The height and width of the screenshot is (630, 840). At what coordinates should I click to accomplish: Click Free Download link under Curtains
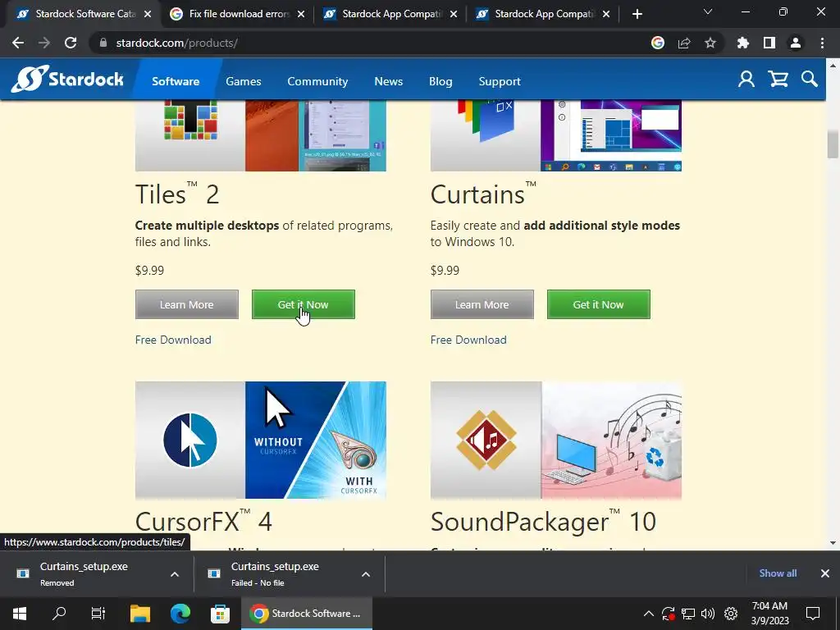pyautogui.click(x=468, y=340)
